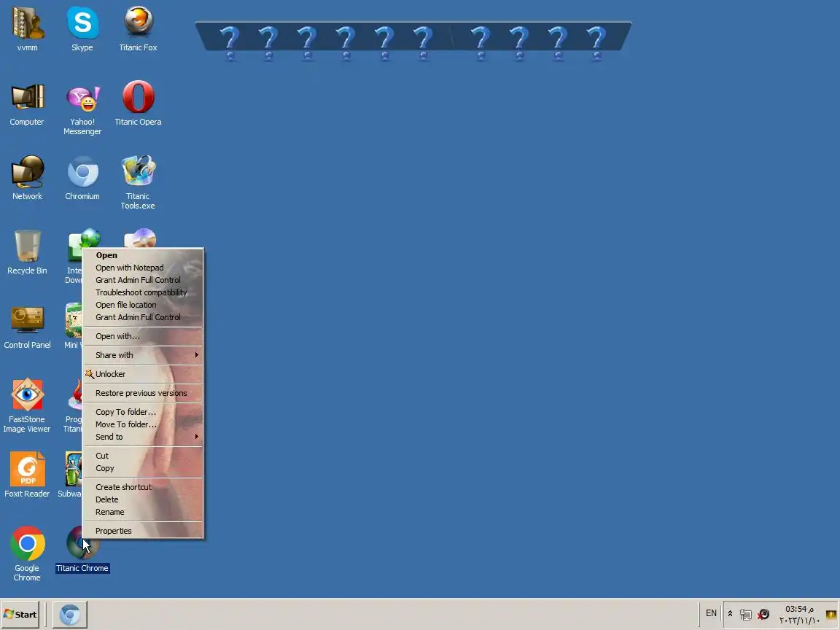
Task: Open Properties from the context menu
Action: coord(144,531)
